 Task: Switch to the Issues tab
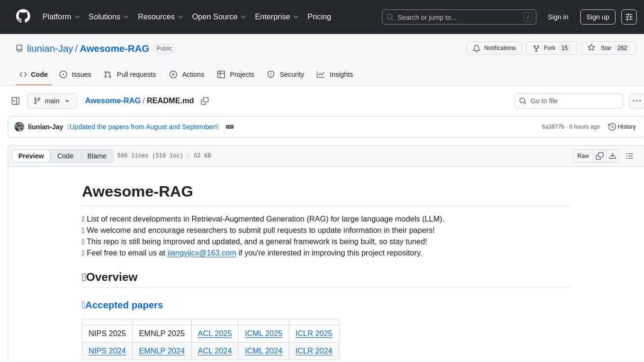click(x=75, y=74)
